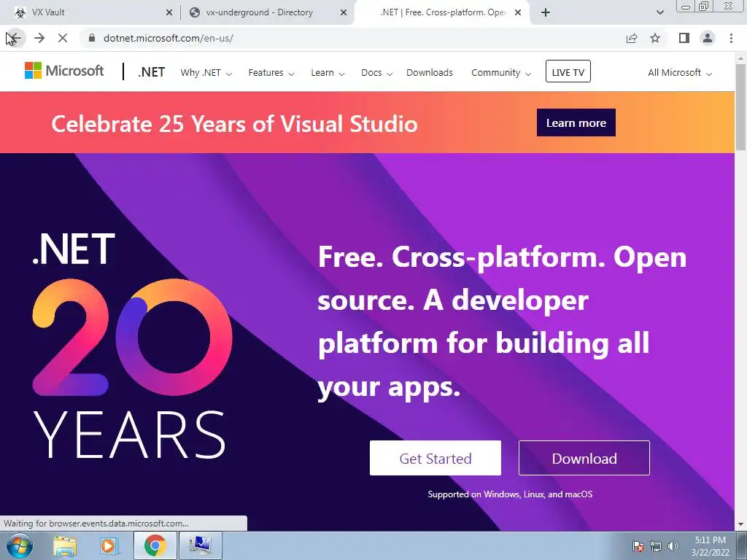Open a new tab with the plus button

546,12
